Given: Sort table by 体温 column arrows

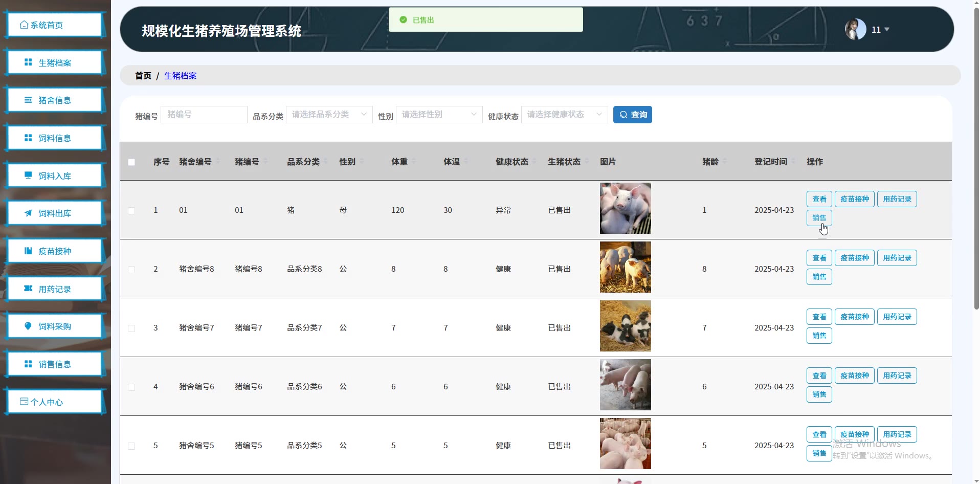Looking at the screenshot, I should 466,162.
